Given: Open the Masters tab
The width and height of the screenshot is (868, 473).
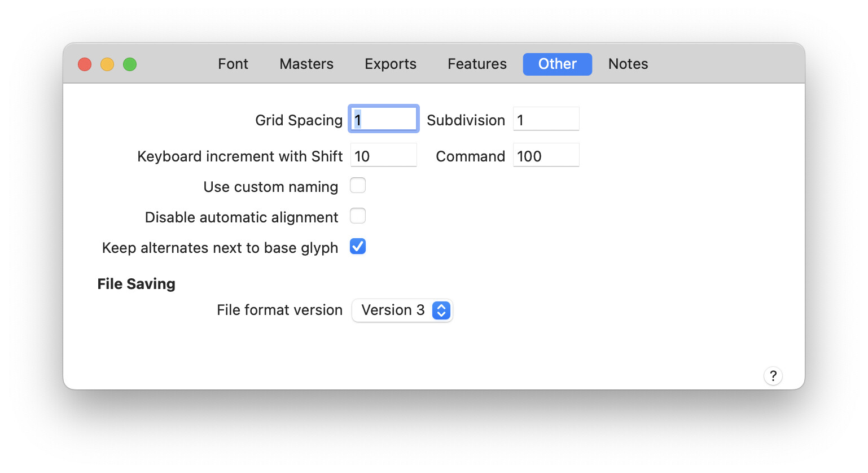Looking at the screenshot, I should (x=306, y=64).
